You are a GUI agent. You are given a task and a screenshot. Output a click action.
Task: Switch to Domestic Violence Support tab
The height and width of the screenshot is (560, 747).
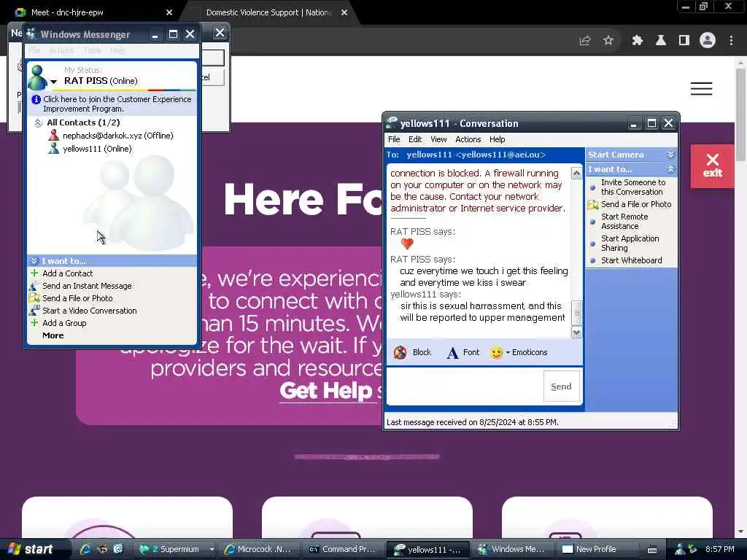[x=268, y=12]
